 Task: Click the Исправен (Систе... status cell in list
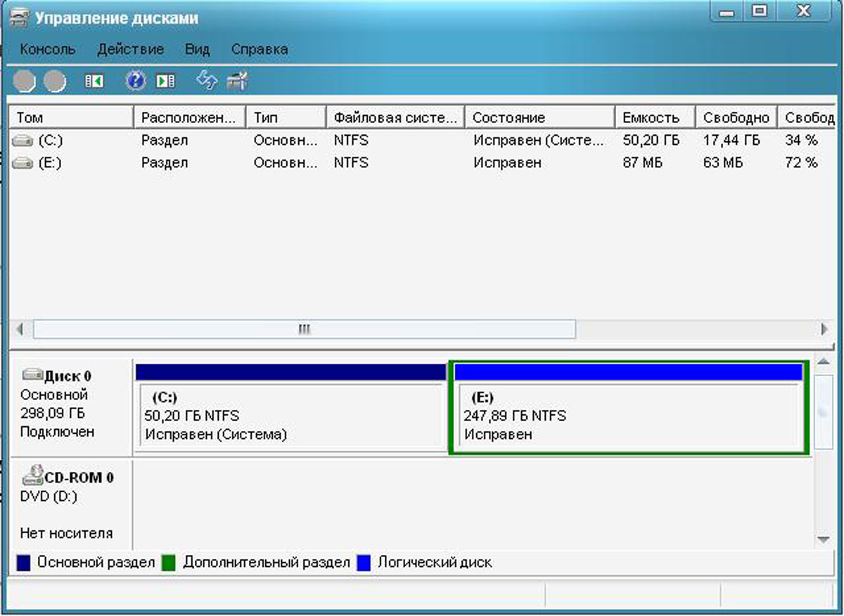click(539, 141)
